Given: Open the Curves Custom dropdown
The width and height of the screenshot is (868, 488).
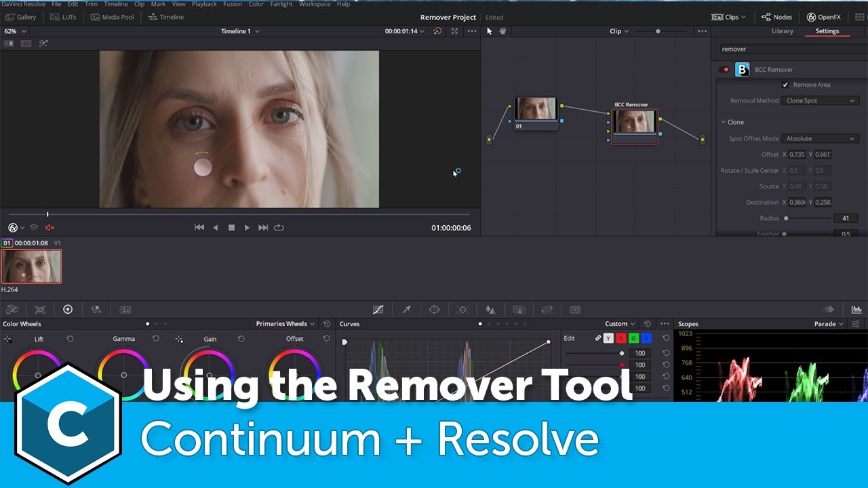Looking at the screenshot, I should pyautogui.click(x=620, y=324).
